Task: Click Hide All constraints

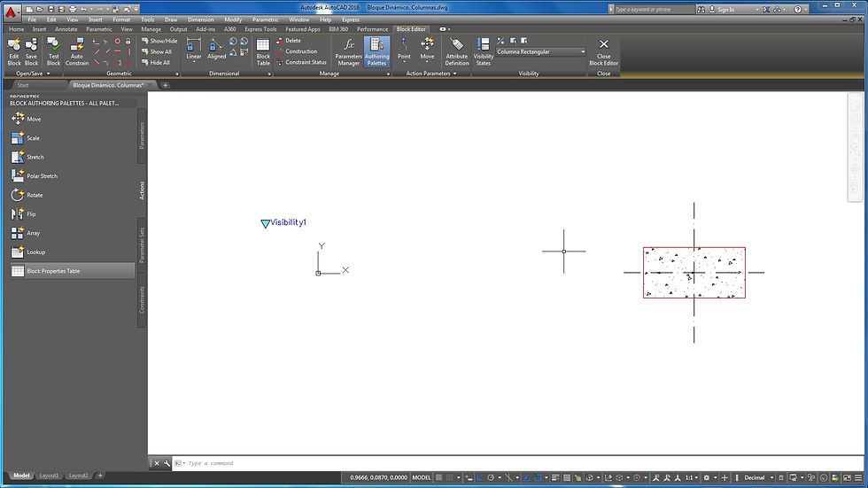Action: pos(156,63)
